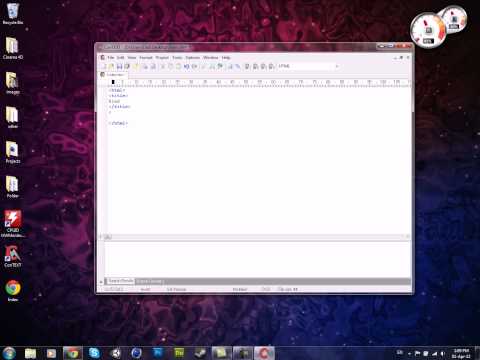Open the Options menu
The image size is (480, 360).
coord(193,58)
